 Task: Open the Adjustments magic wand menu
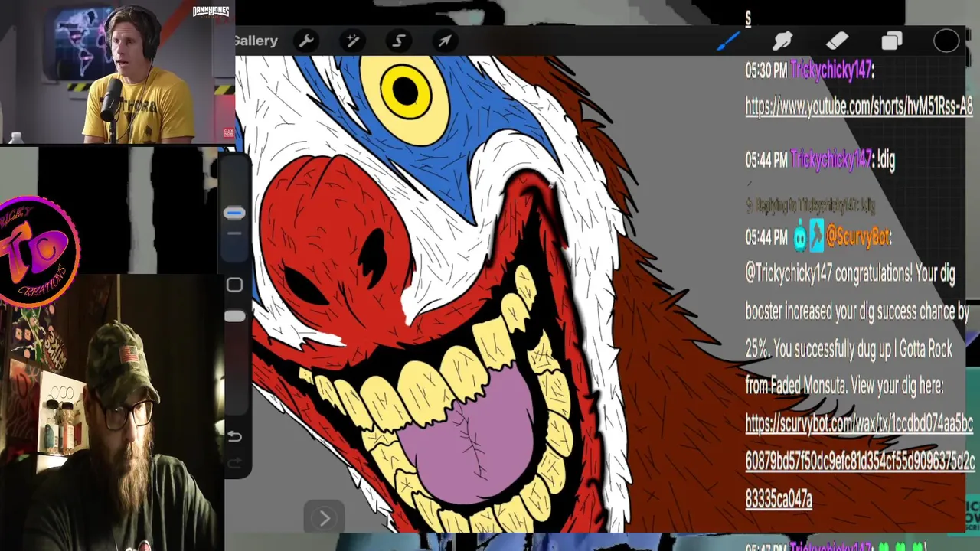352,41
